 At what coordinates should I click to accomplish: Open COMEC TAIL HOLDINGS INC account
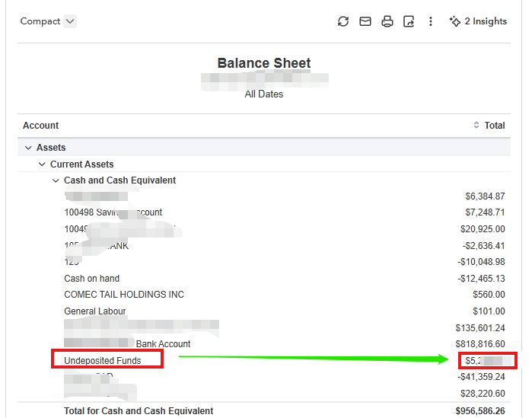click(x=124, y=295)
